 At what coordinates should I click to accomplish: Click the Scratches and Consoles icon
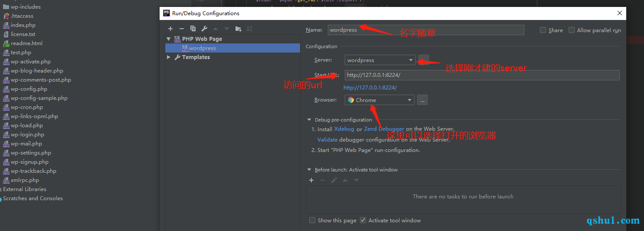0,199
